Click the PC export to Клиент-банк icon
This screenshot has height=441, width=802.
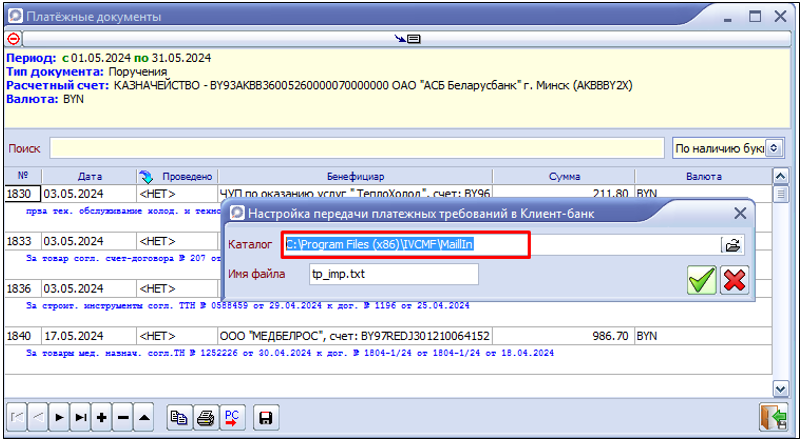click(x=232, y=416)
